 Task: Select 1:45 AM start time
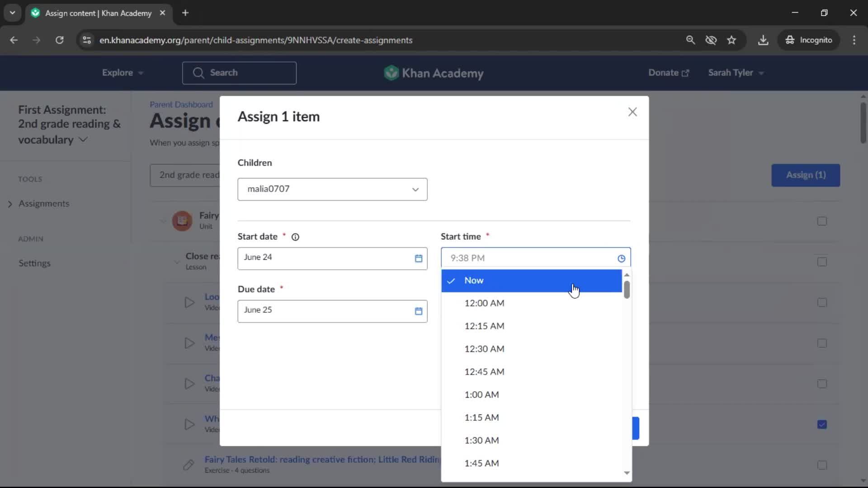(532, 464)
